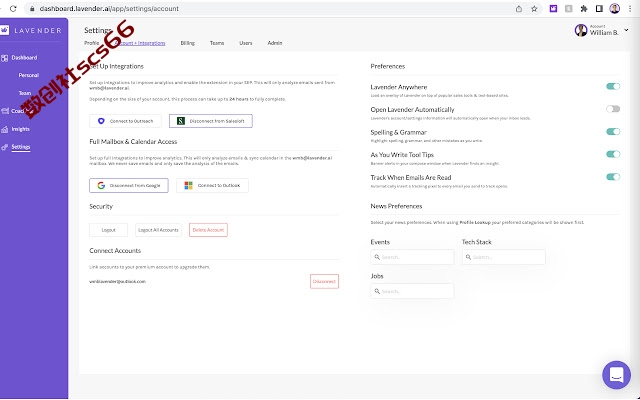Disconnect the linked Outlook account
The height and width of the screenshot is (400, 640).
pos(324,281)
